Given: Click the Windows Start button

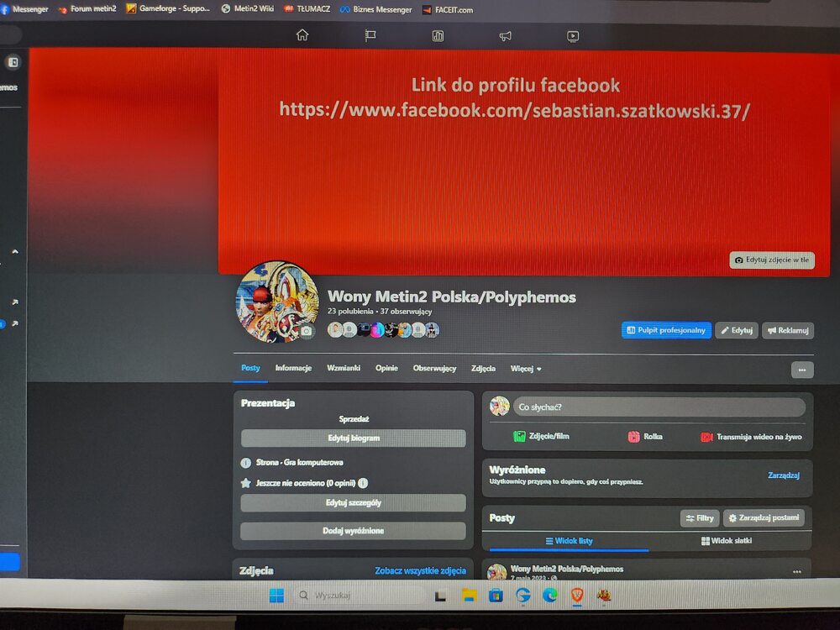Looking at the screenshot, I should pos(276,596).
